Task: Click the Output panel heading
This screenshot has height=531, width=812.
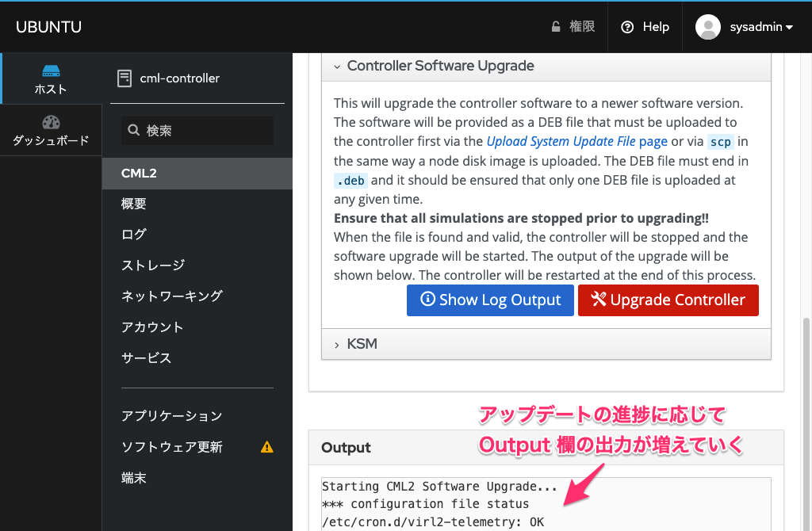Action: [346, 448]
